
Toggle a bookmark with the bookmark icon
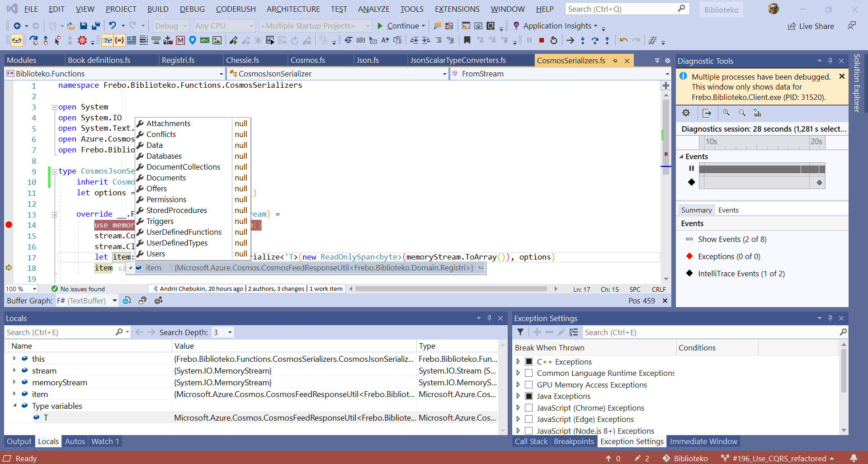(x=467, y=40)
